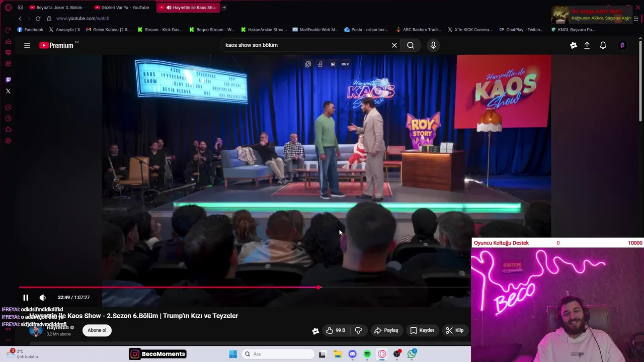Skip to next with video overlay icon
Viewport: 644px width, 362px height.
pos(332,64)
